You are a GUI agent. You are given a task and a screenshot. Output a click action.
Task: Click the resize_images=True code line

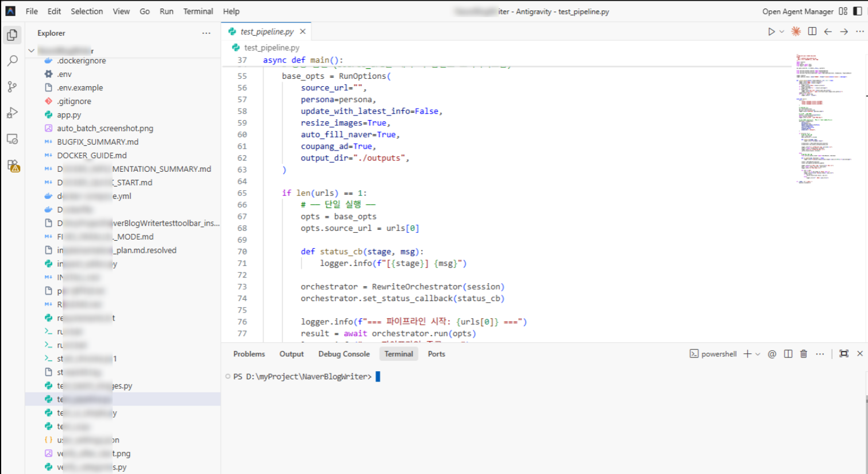point(345,123)
